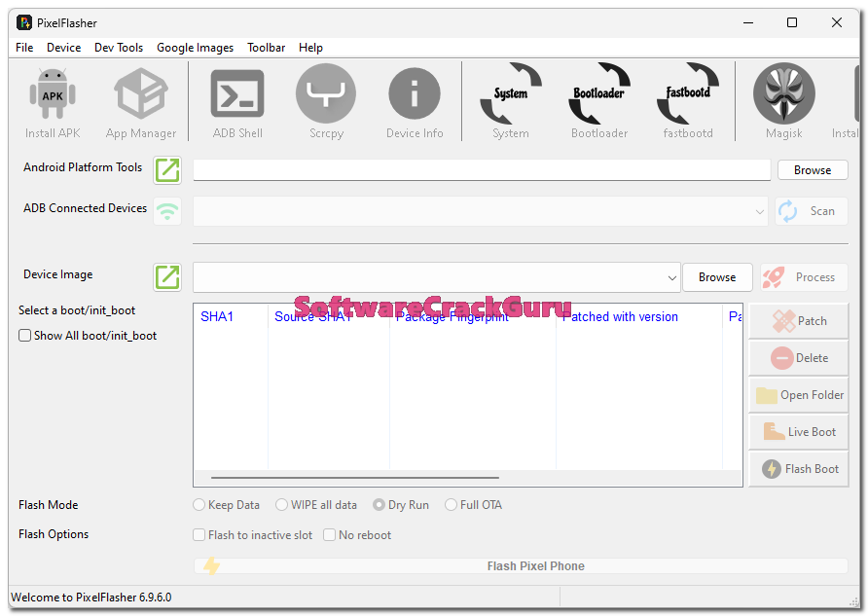
Task: Open the Dev Tools menu
Action: point(119,48)
